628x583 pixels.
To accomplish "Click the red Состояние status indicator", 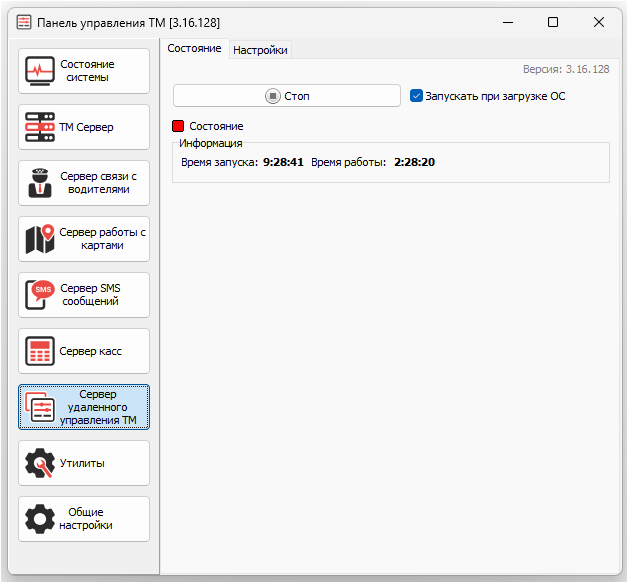I will pyautogui.click(x=178, y=126).
